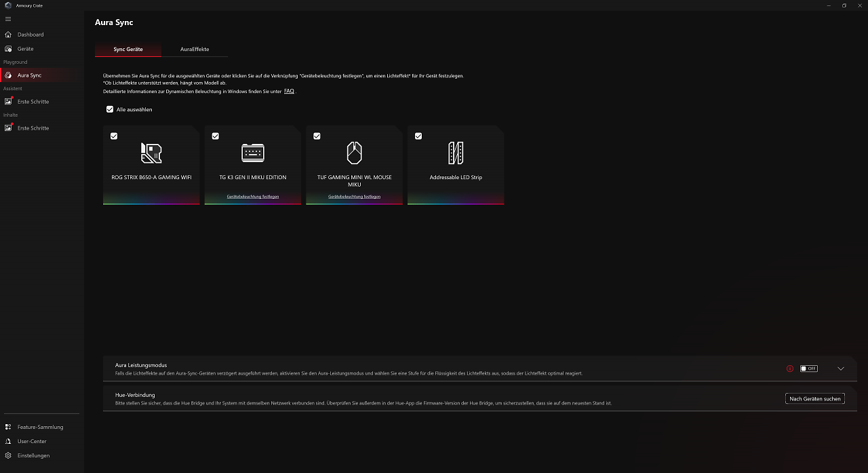Uncheck the Alle auswählen checkbox
Screen dimensions: 868x473
(x=110, y=109)
